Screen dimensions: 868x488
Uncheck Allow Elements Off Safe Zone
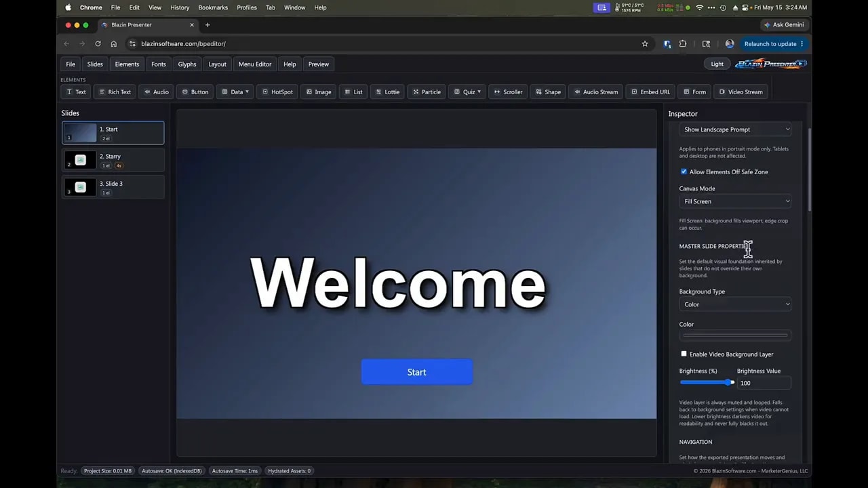pyautogui.click(x=684, y=171)
